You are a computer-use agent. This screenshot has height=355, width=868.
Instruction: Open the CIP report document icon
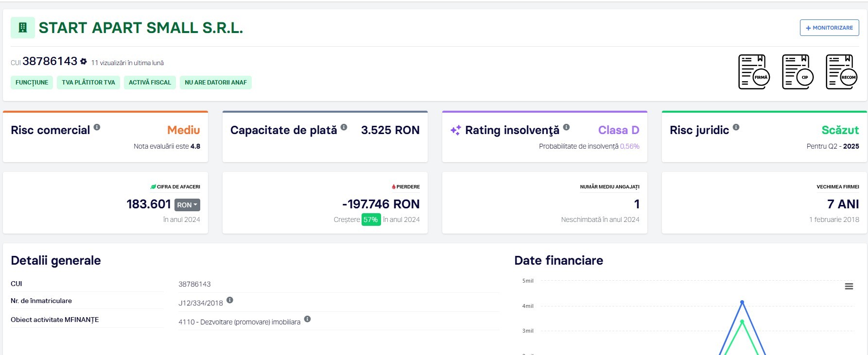pyautogui.click(x=798, y=72)
